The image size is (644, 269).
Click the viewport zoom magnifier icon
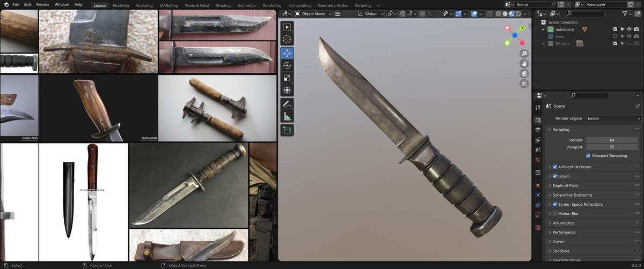click(x=524, y=54)
